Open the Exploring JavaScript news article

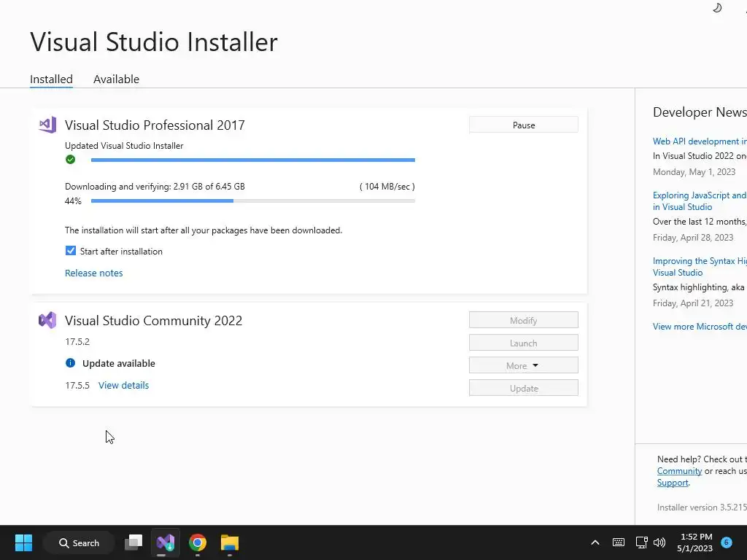(700, 201)
